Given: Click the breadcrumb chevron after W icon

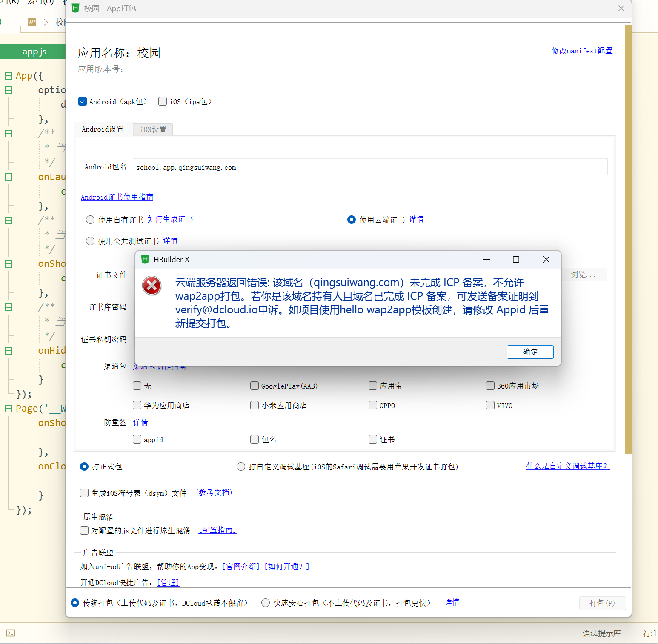Looking at the screenshot, I should [x=46, y=22].
